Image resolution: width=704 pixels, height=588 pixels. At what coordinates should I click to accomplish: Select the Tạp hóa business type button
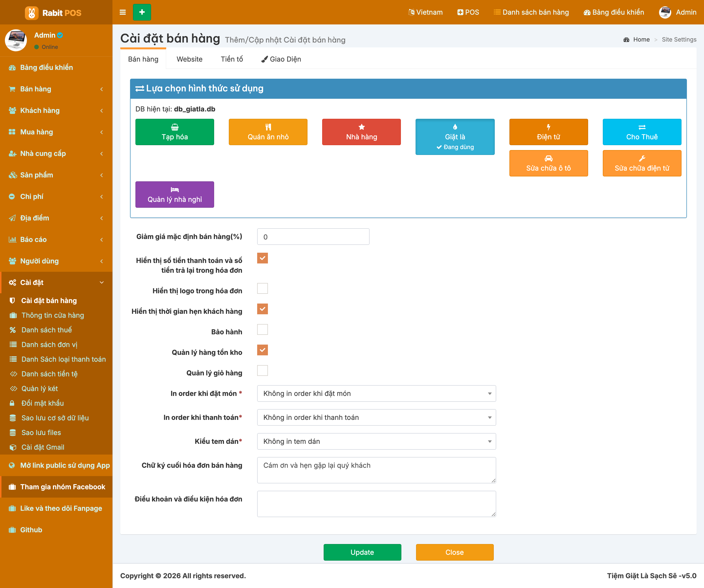tap(175, 132)
